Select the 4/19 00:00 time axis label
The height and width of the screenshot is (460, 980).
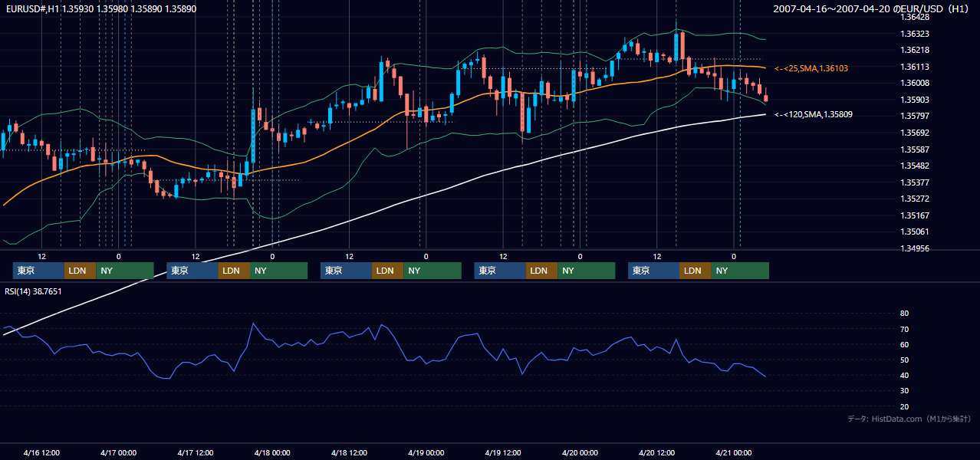click(x=426, y=453)
